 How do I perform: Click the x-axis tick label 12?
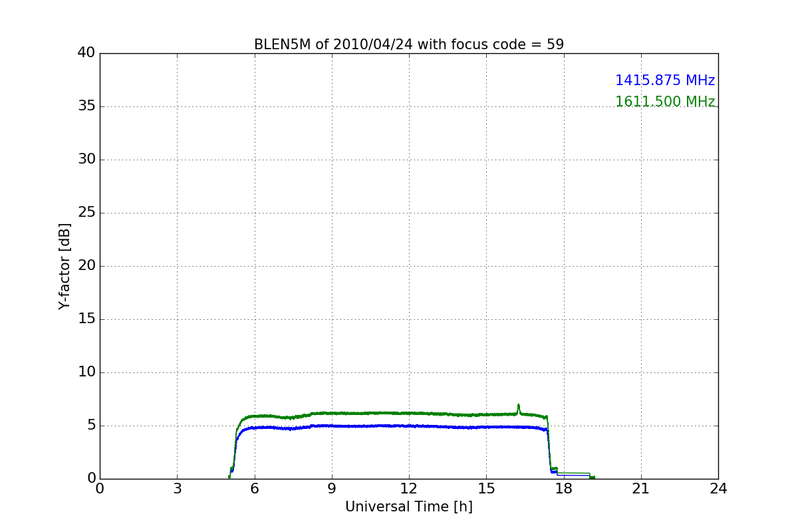pyautogui.click(x=409, y=489)
